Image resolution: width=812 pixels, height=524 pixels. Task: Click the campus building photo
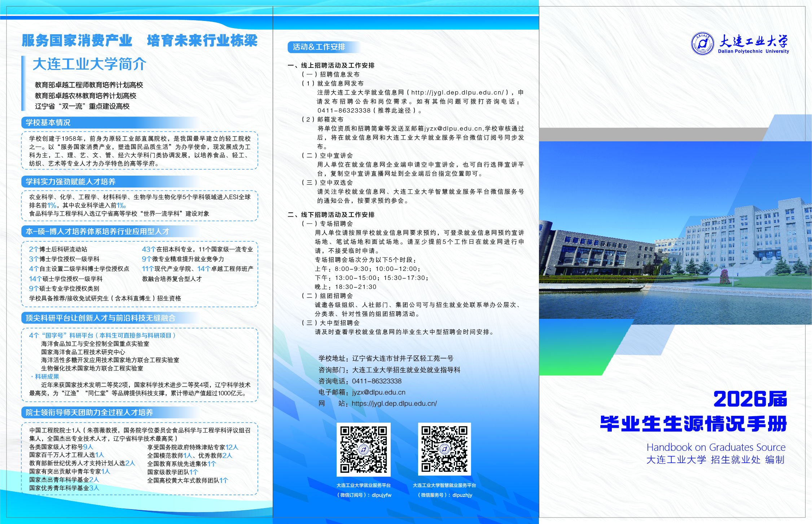tap(675, 233)
